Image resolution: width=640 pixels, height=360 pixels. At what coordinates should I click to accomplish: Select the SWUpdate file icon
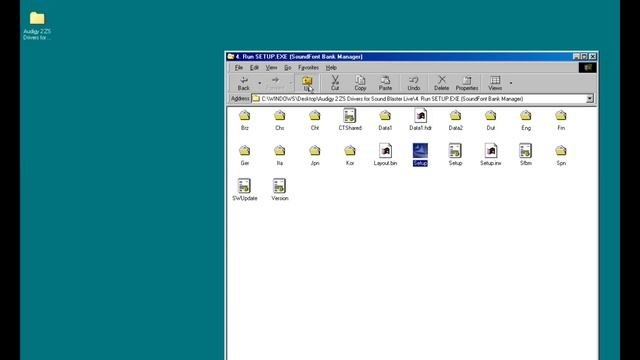[x=244, y=186]
